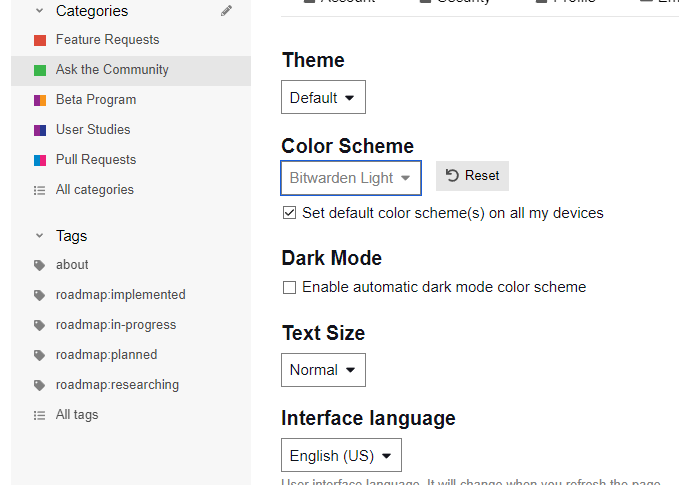
Task: Click the tag icon beside about
Action: coord(40,265)
